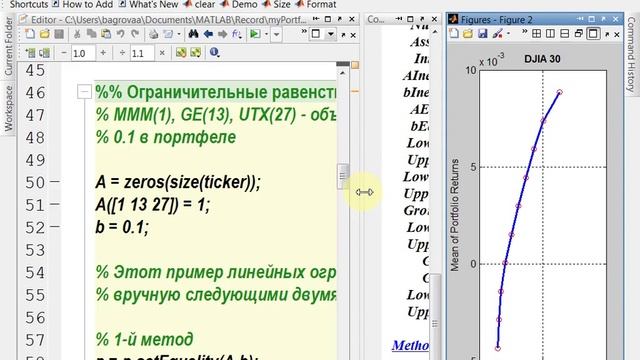Click the Editor scrollbar up arrow
Screen dimensions: 640x360
point(343,73)
